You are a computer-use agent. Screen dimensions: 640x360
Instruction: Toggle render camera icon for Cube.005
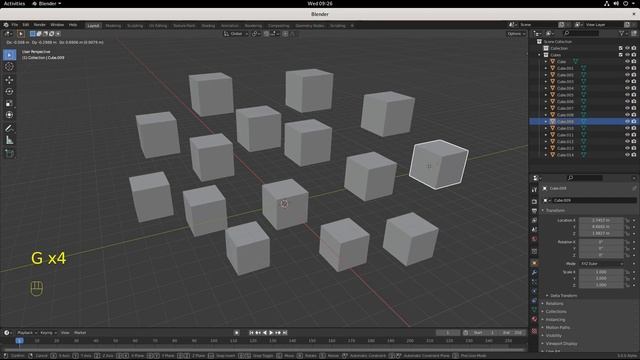click(634, 95)
